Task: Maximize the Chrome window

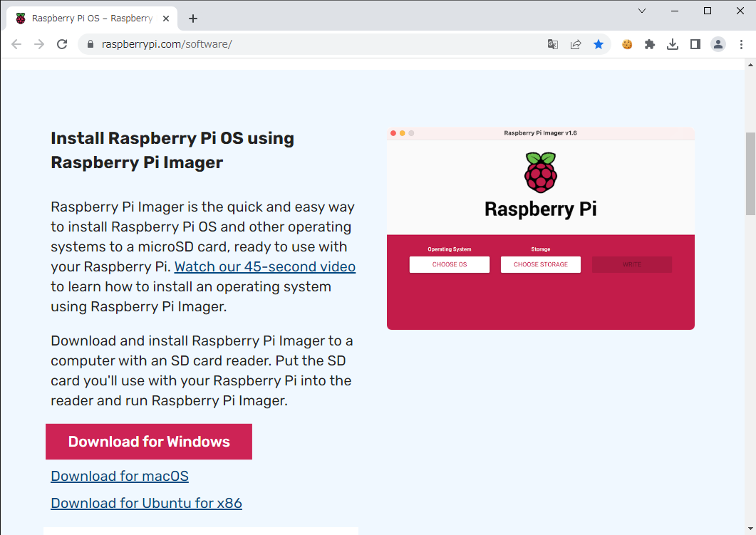Action: tap(708, 11)
